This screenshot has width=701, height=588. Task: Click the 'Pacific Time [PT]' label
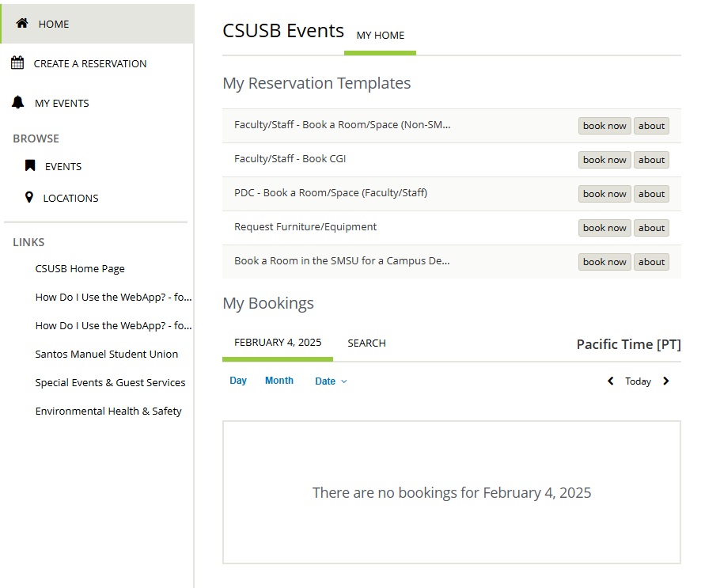(628, 344)
